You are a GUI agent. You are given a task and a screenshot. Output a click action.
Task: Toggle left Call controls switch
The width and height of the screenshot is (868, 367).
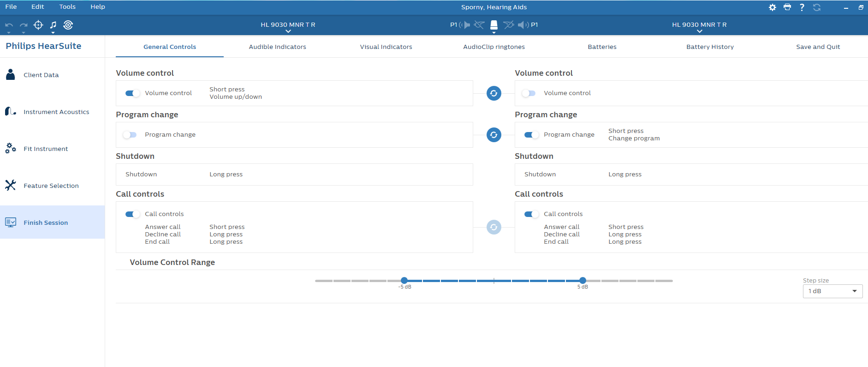tap(133, 214)
